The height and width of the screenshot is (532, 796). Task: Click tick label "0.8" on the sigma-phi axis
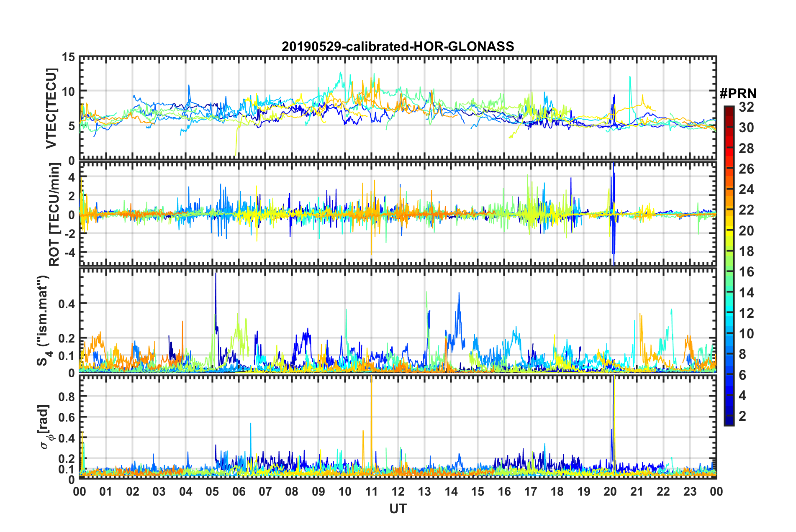[x=67, y=396]
